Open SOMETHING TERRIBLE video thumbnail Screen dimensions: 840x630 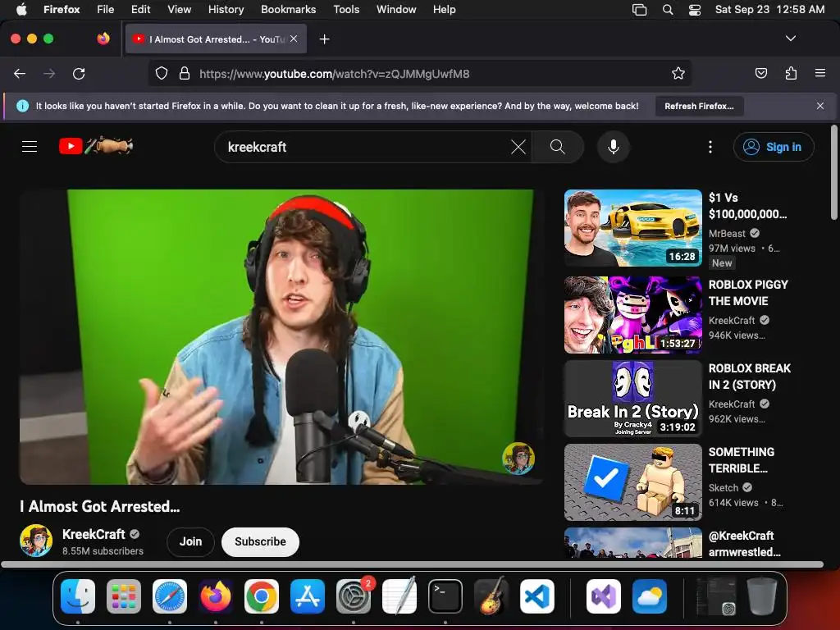click(632, 482)
